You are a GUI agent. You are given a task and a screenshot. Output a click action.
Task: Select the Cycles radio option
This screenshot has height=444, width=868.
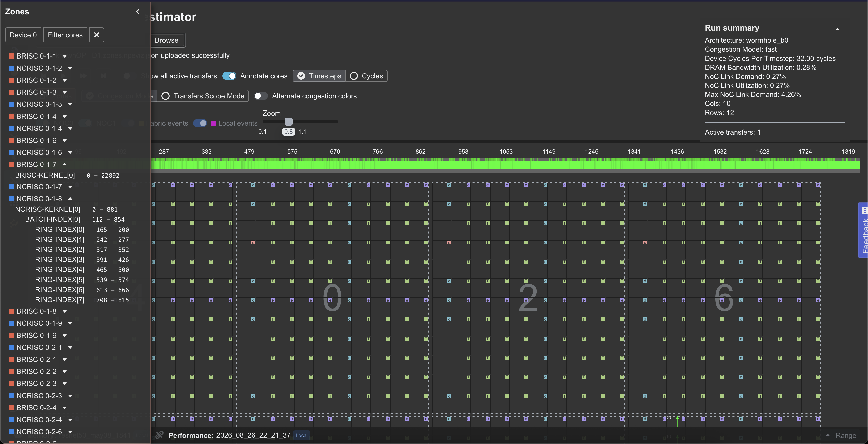pyautogui.click(x=366, y=76)
